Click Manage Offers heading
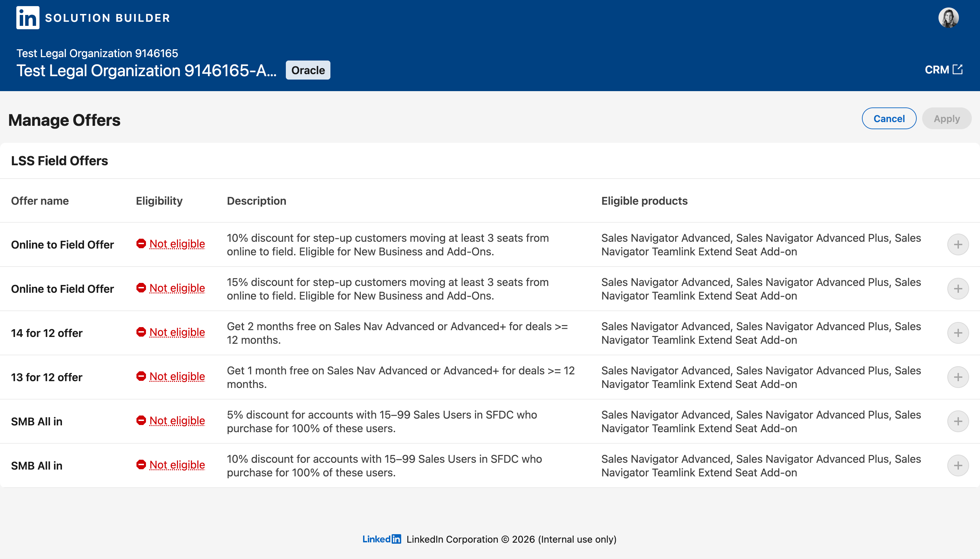The height and width of the screenshot is (559, 980). [64, 120]
